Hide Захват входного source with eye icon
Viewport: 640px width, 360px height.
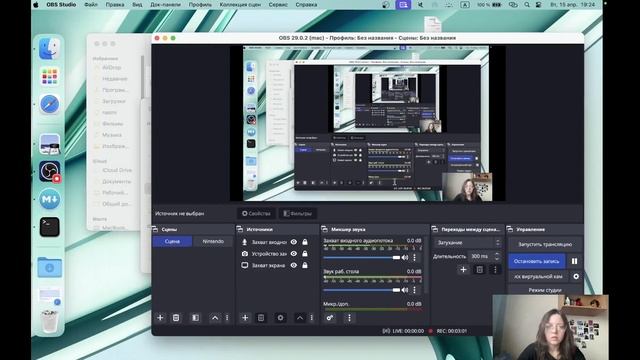[x=293, y=242]
